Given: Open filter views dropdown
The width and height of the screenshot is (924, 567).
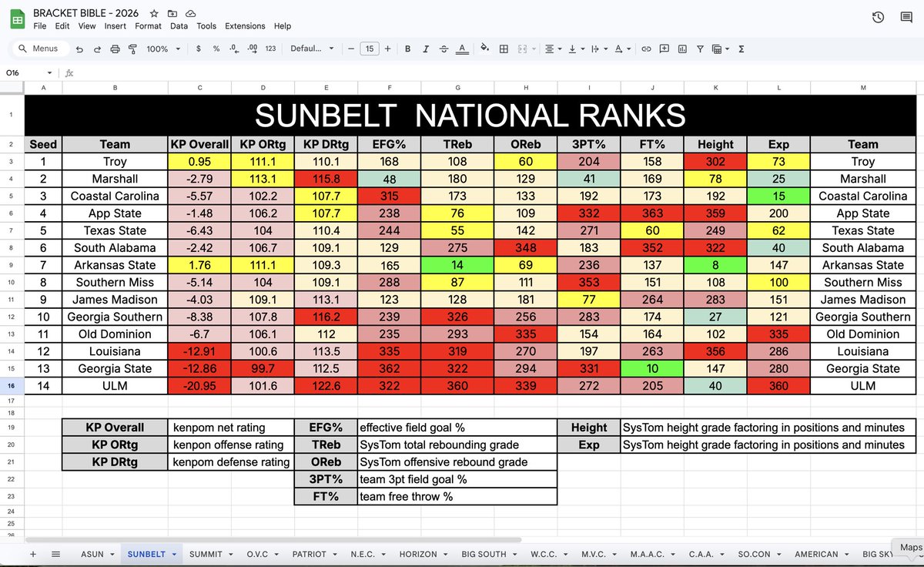Looking at the screenshot, I should click(721, 49).
